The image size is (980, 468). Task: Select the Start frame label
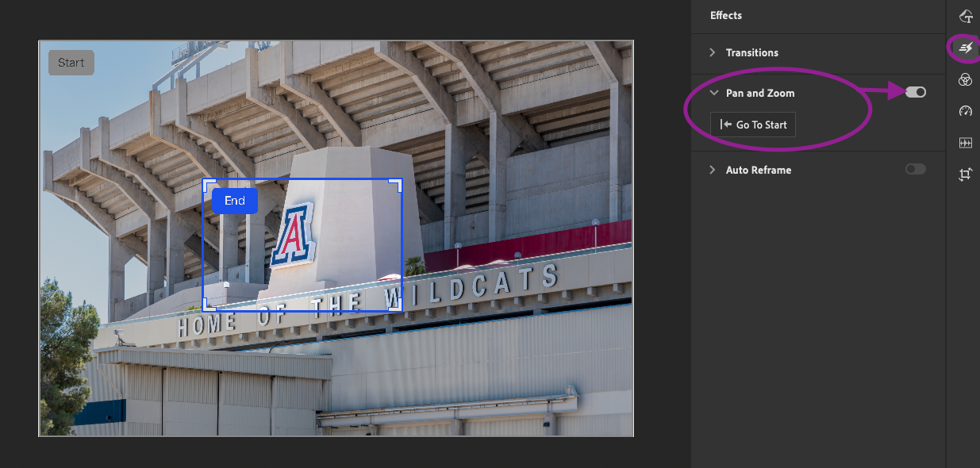71,63
